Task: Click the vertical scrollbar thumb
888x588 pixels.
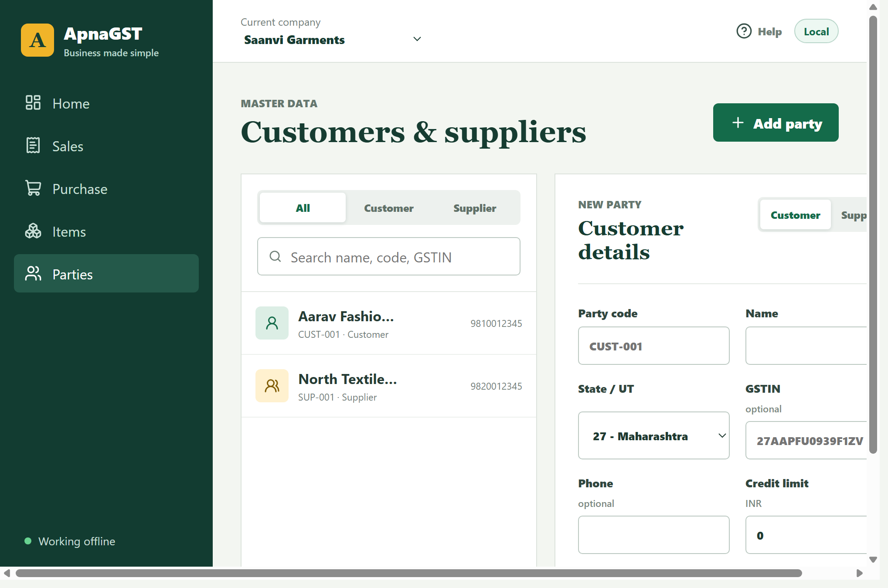Action: click(x=873, y=235)
